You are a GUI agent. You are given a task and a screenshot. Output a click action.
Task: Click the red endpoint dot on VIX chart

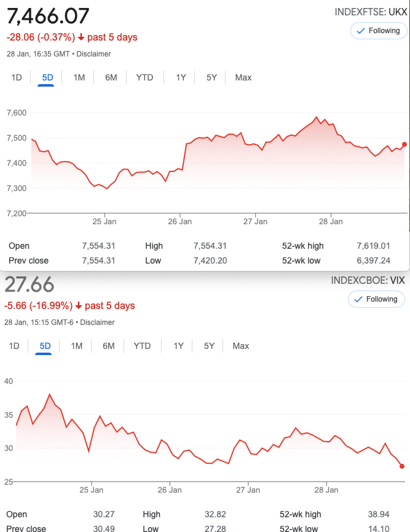click(402, 466)
